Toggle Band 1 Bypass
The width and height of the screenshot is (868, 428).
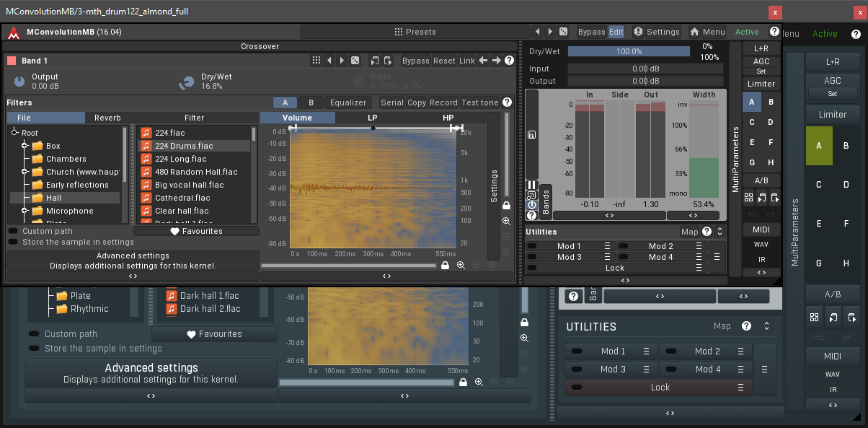416,61
